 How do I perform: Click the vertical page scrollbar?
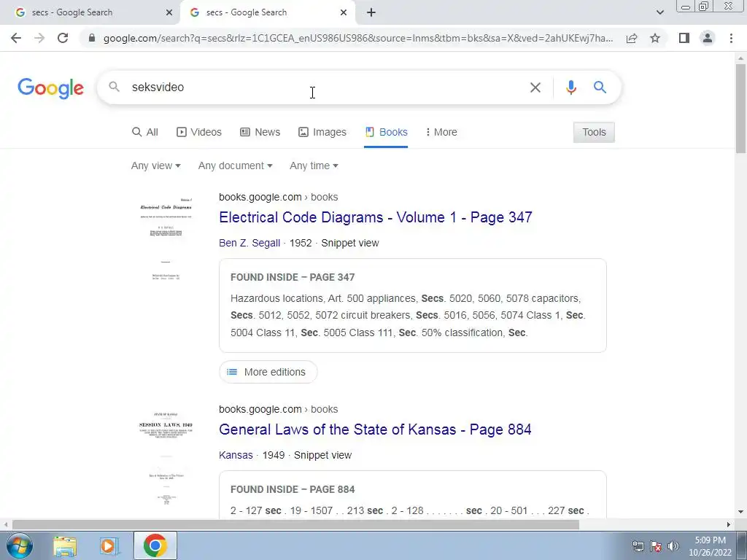740,108
